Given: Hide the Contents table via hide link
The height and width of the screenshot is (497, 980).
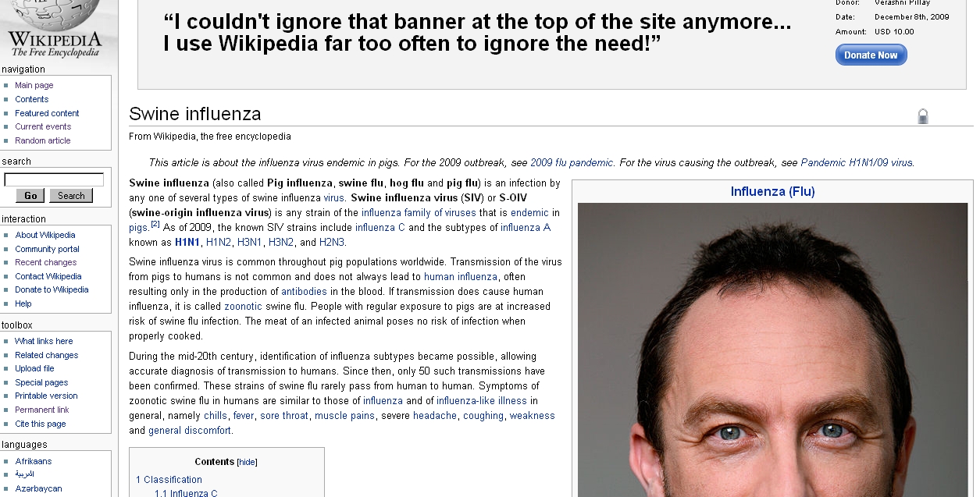Looking at the screenshot, I should coord(247,462).
